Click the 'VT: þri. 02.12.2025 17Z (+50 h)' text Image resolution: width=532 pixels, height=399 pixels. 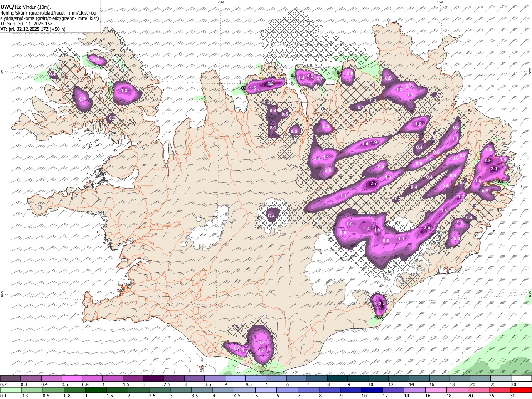pos(33,29)
